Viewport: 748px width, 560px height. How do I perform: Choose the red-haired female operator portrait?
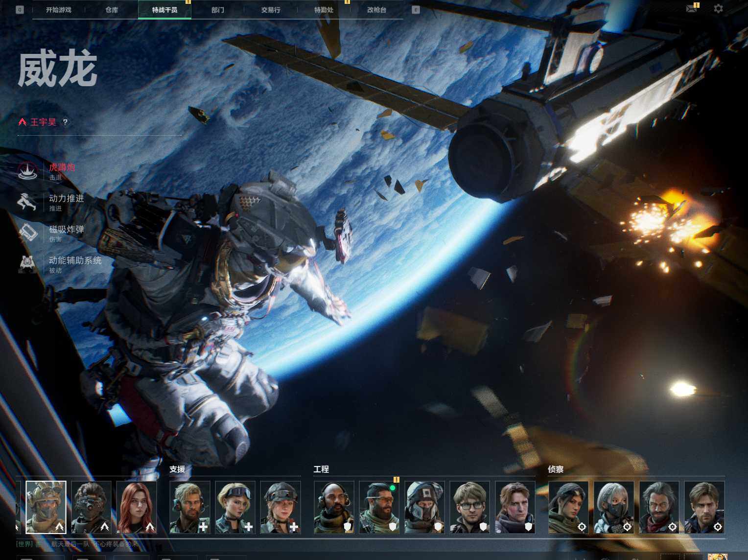(x=137, y=507)
